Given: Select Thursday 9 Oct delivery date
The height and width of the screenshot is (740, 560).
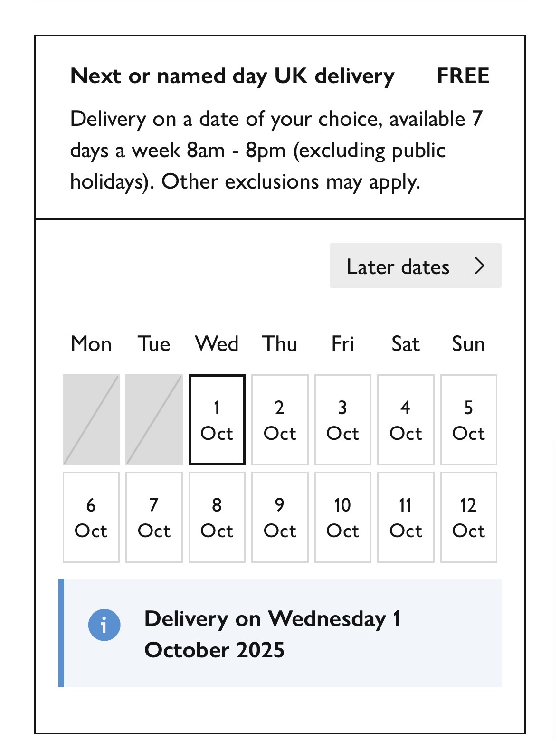Looking at the screenshot, I should 280,517.
